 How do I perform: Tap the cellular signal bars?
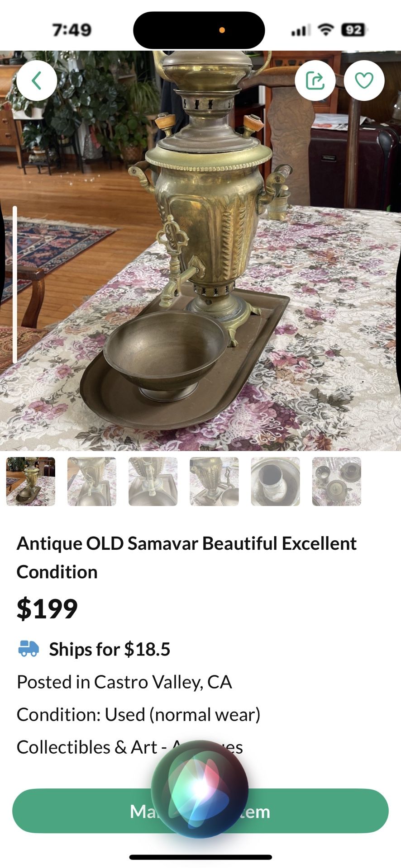coord(300,30)
